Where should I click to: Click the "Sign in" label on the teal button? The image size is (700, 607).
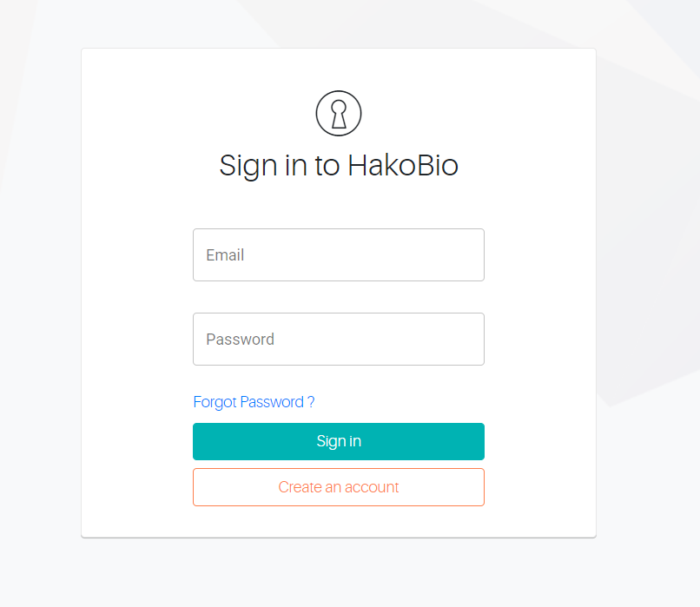point(339,441)
